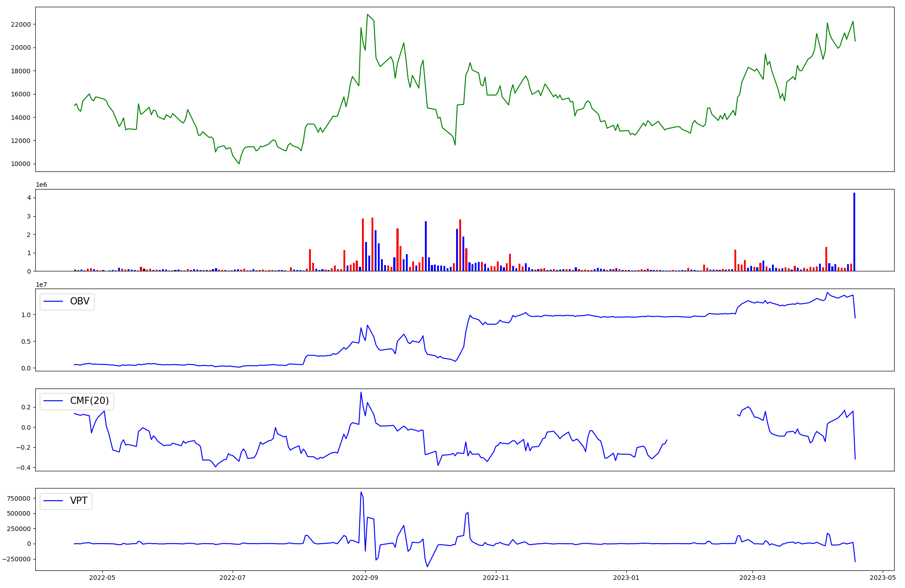Click the blue line sample in OBV legend

pos(53,301)
